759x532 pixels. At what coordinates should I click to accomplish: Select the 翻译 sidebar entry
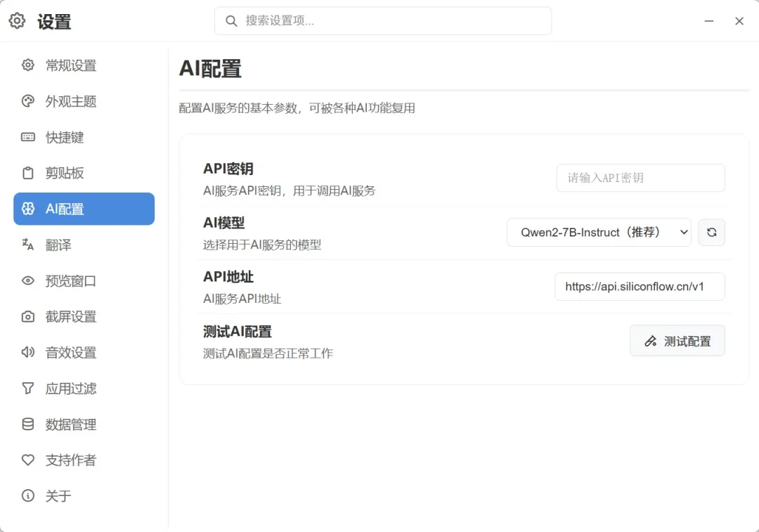coord(84,245)
